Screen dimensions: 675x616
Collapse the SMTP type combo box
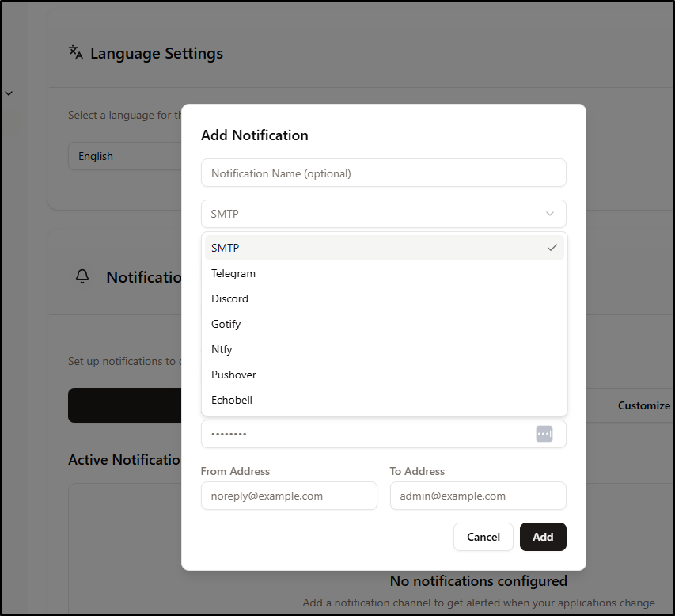(384, 214)
